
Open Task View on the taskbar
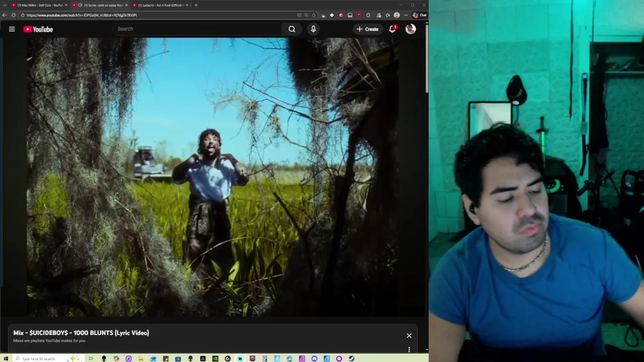(x=91, y=358)
